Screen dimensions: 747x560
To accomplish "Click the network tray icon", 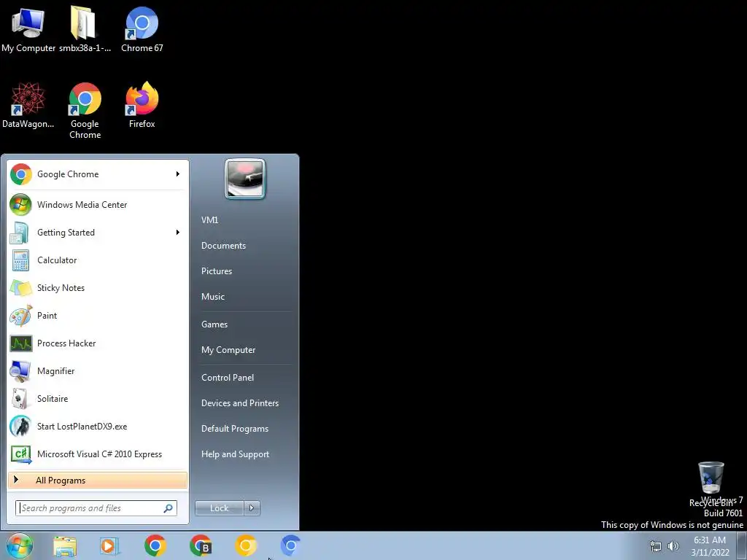I will (656, 546).
